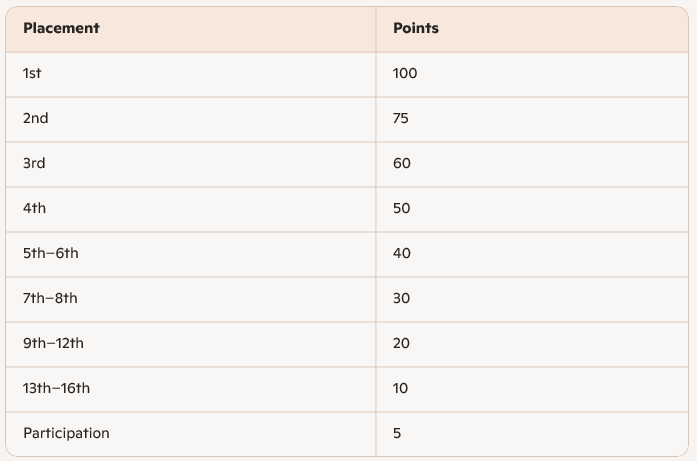Click the 5 points Participation value

(398, 433)
